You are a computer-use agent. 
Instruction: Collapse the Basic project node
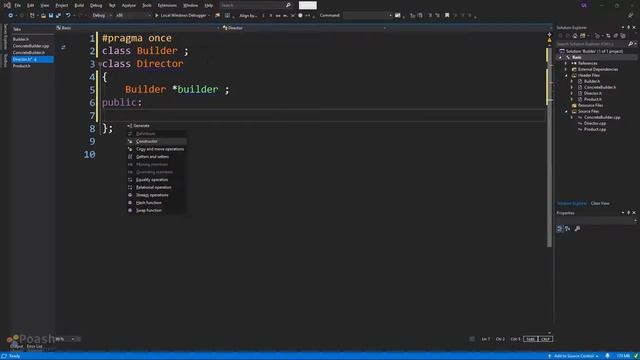coord(560,58)
